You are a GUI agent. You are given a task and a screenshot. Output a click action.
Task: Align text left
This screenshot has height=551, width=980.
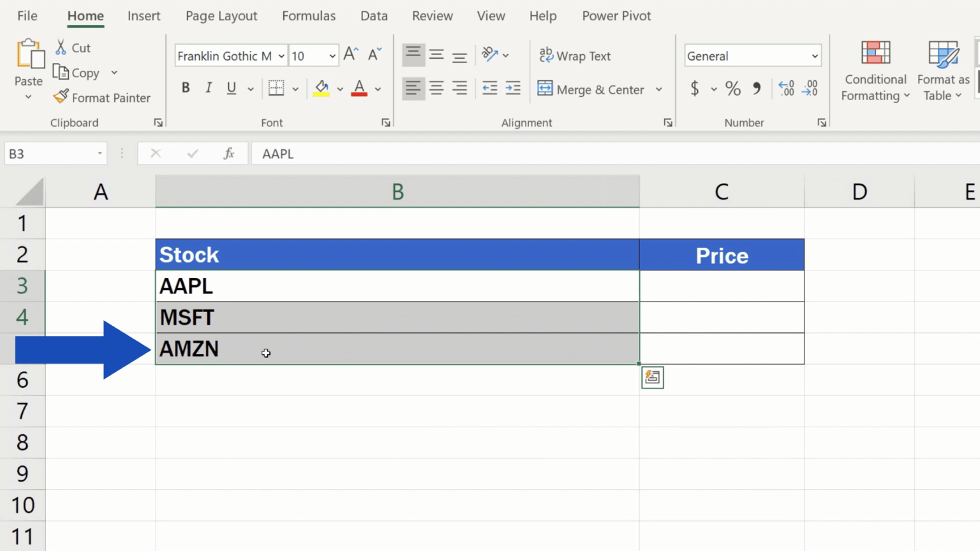click(x=413, y=88)
